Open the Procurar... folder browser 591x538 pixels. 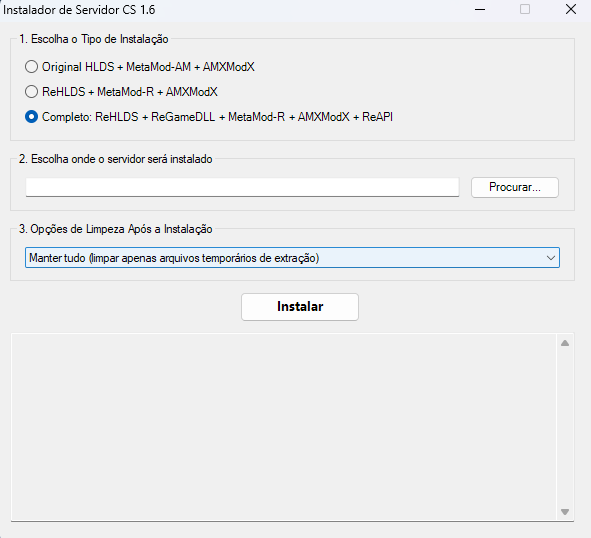[x=514, y=187]
